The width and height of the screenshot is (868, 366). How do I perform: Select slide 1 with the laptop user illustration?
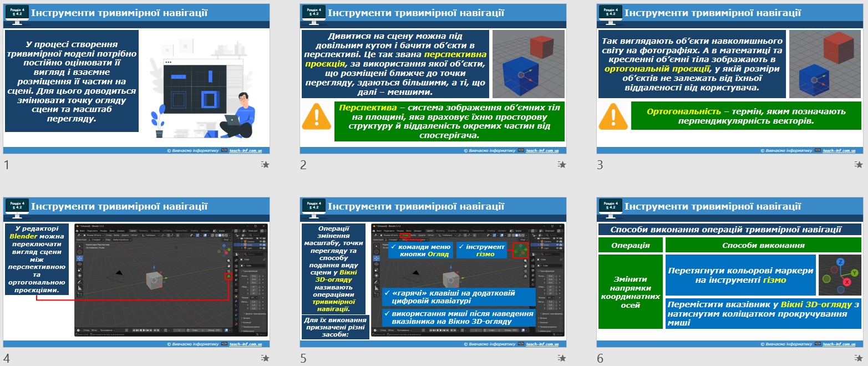(136, 79)
